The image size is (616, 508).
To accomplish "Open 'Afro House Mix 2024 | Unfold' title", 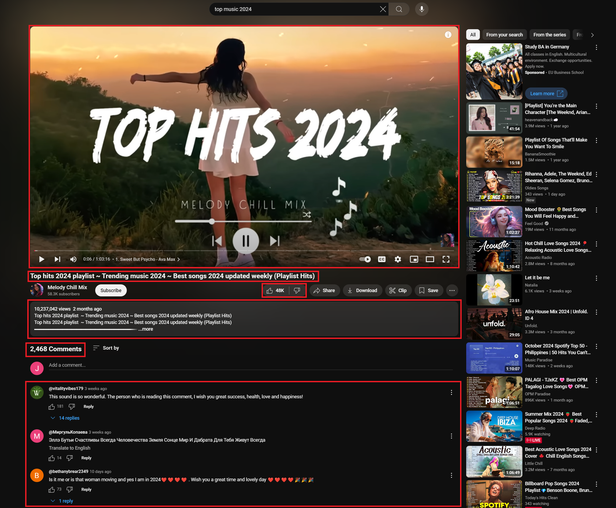I will click(556, 315).
